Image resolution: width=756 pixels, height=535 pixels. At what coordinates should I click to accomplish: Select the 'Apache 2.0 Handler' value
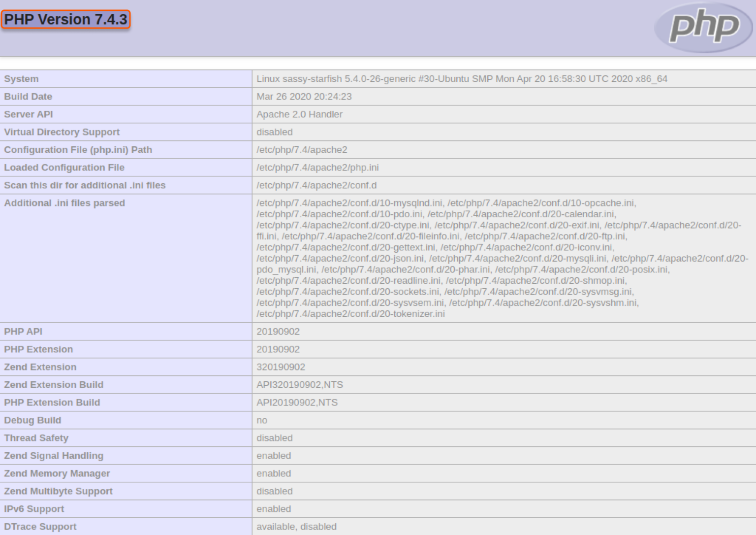point(299,114)
